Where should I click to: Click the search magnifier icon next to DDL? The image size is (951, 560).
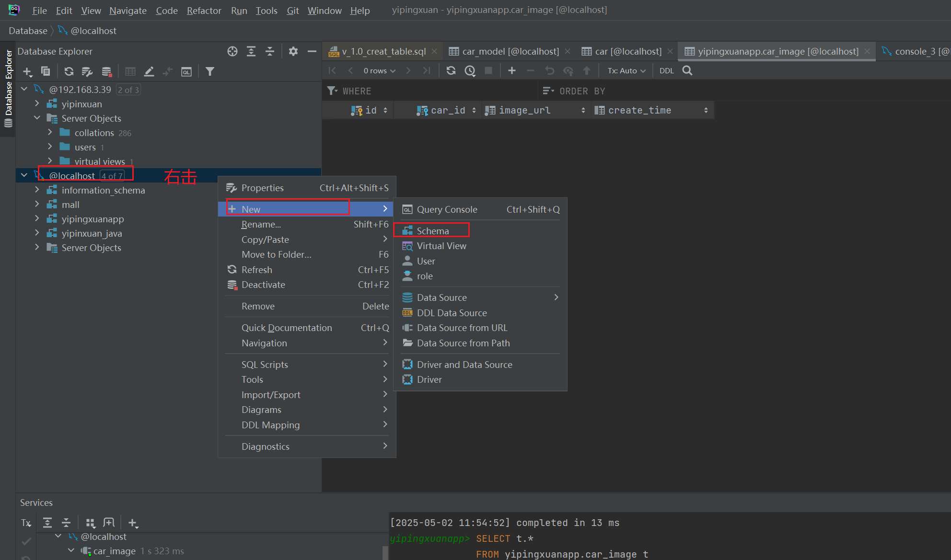[x=687, y=70]
